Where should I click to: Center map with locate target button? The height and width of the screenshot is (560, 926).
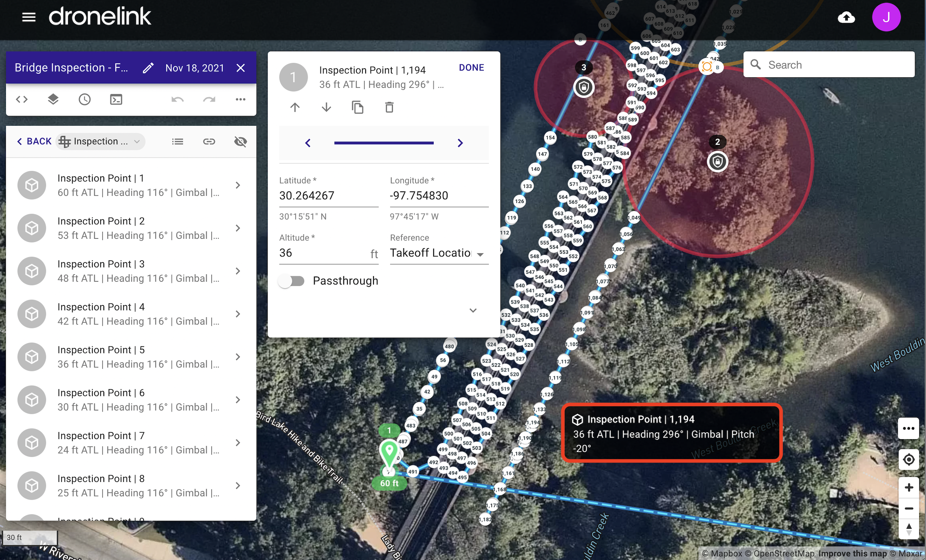pos(908,460)
